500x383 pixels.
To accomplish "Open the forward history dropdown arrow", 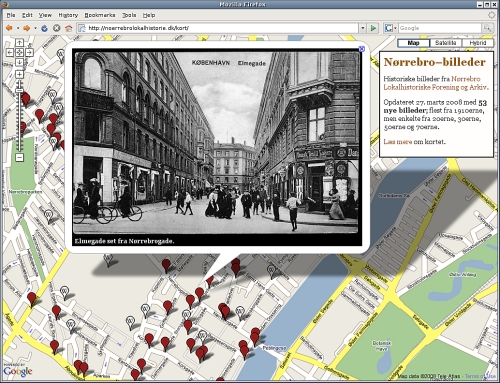I will pyautogui.click(x=35, y=28).
